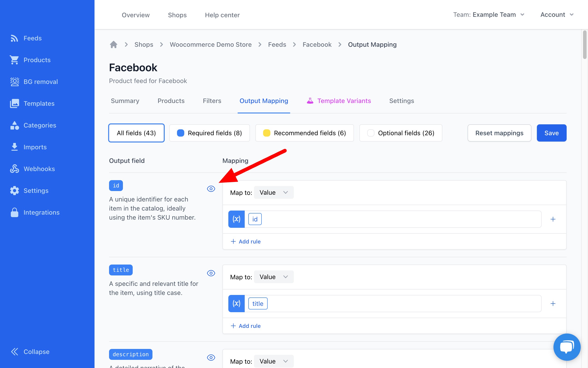The image size is (588, 368).
Task: Toggle visibility eye icon for title field
Action: 211,273
